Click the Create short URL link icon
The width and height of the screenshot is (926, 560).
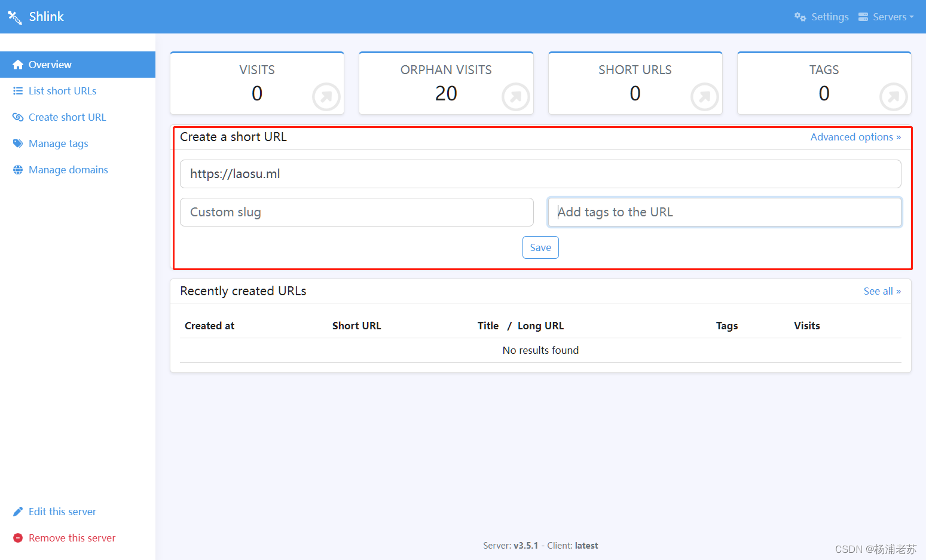(18, 117)
